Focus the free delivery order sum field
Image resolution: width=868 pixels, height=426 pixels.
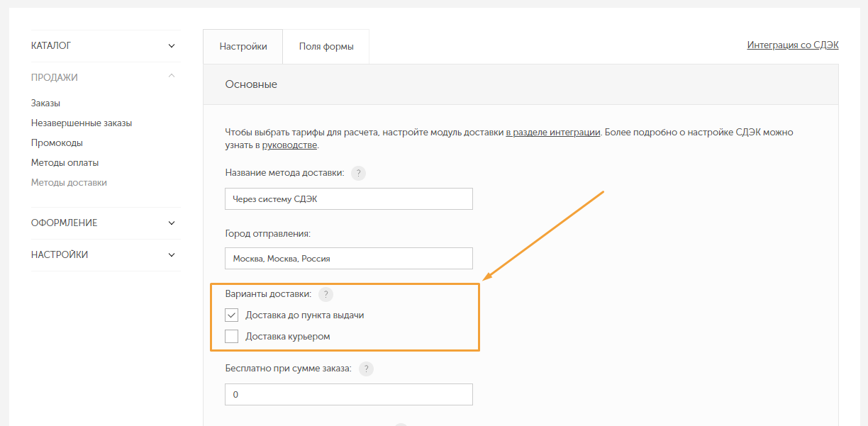(349, 394)
